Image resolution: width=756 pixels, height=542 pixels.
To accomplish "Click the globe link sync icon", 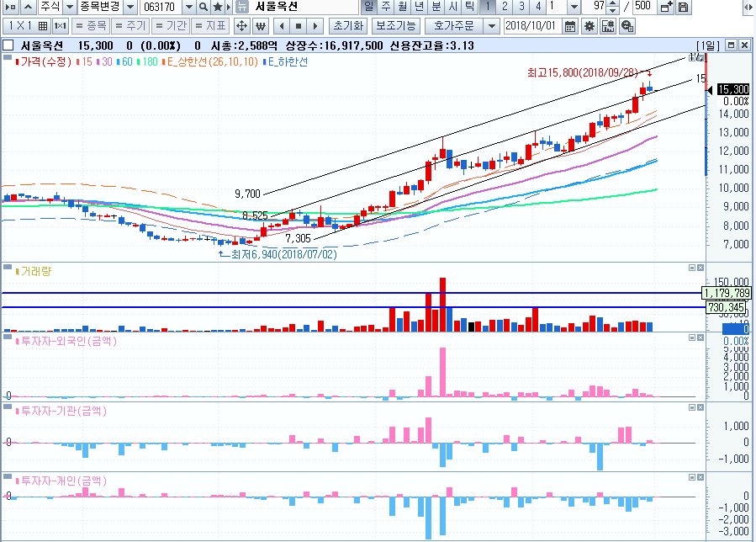I will pos(626,25).
